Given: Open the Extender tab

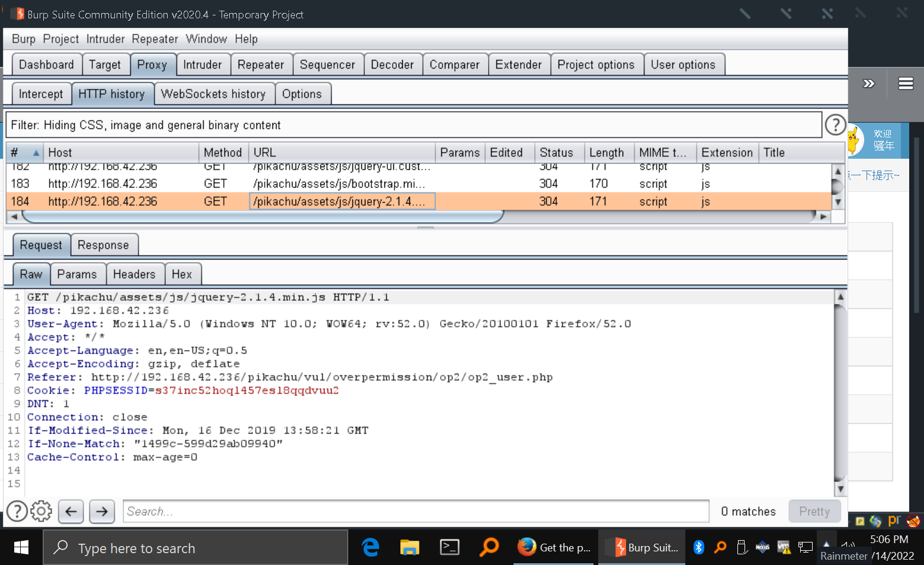Looking at the screenshot, I should [x=518, y=65].
